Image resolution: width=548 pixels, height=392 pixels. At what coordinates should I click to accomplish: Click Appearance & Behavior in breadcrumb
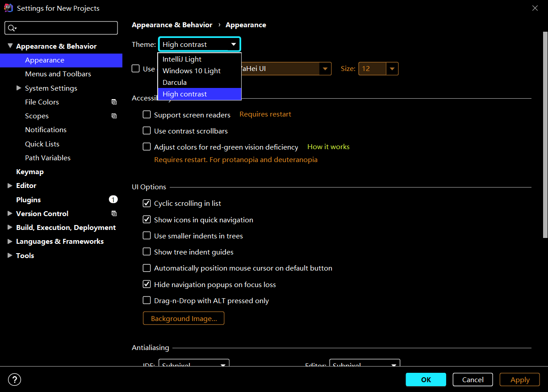coord(172,25)
